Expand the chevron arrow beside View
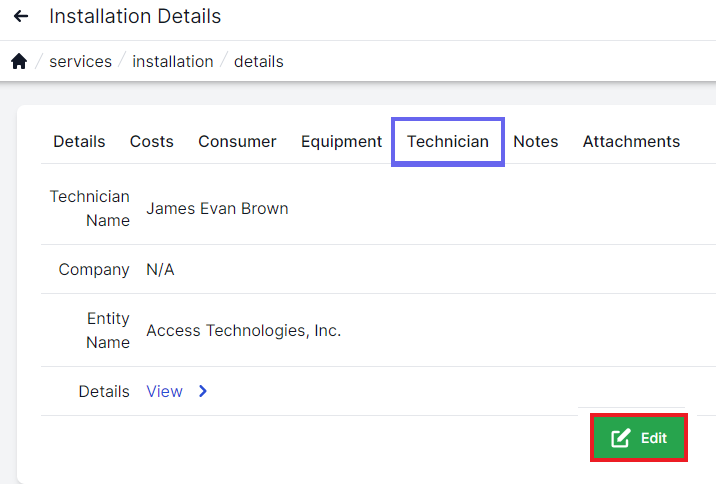The height and width of the screenshot is (484, 716). tap(203, 392)
